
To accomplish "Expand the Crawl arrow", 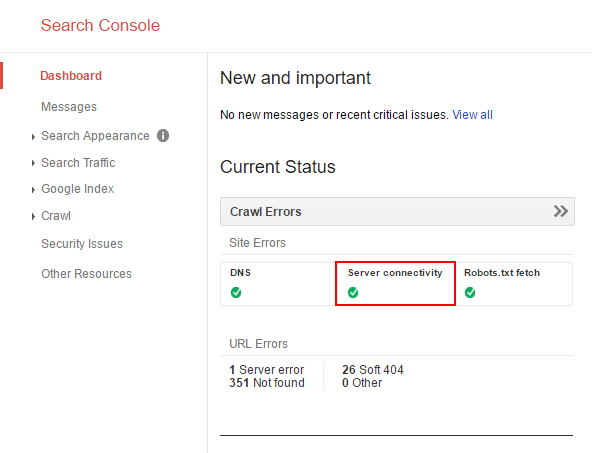I will (x=33, y=216).
